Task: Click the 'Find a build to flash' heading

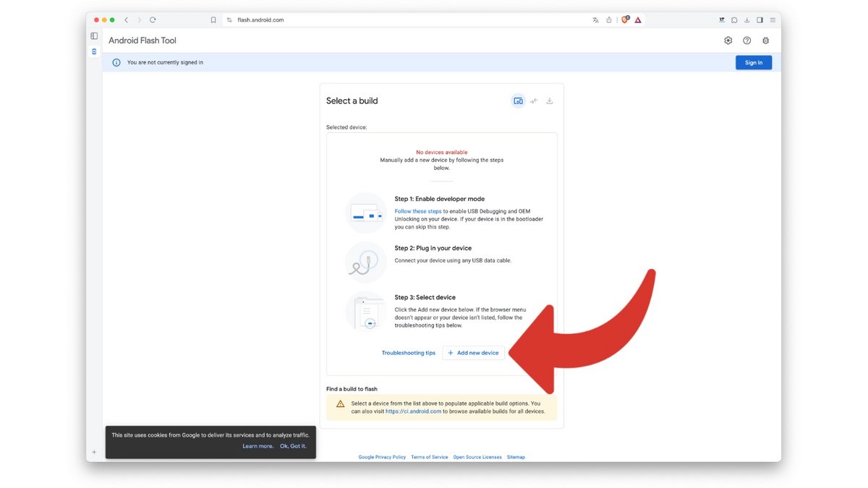Action: 352,389
